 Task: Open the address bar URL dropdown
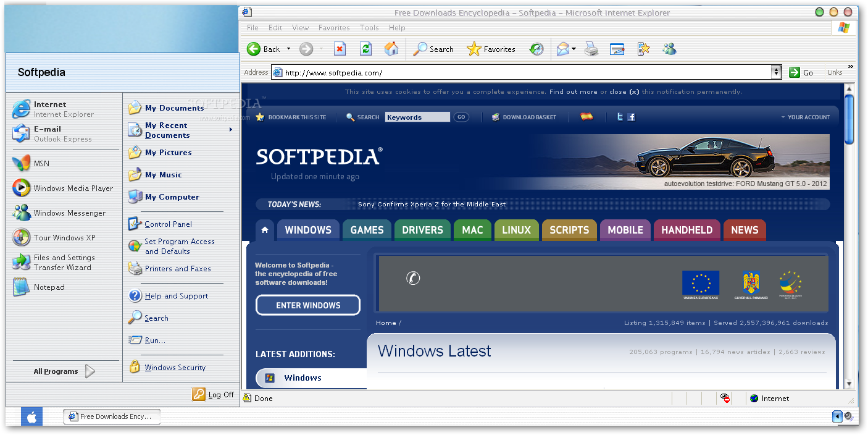click(x=777, y=72)
